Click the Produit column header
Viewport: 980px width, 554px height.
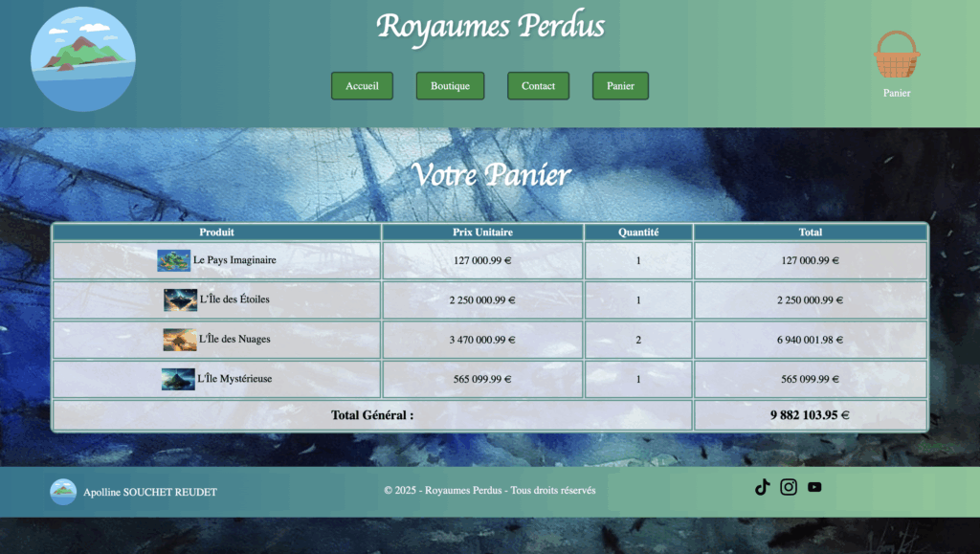click(x=217, y=233)
